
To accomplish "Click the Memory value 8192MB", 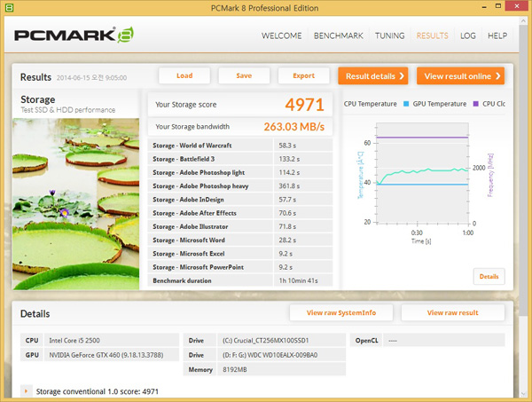I will pos(235,369).
